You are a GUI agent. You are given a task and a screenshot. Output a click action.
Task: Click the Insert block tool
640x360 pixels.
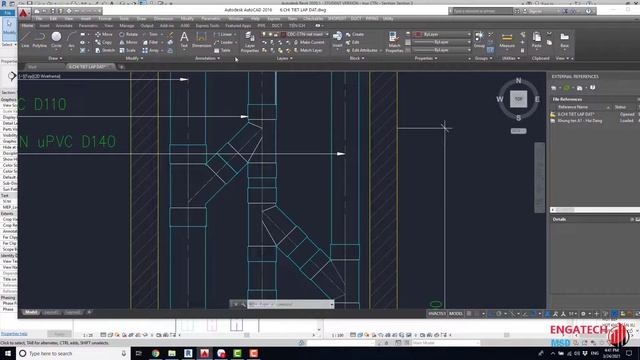[337, 40]
